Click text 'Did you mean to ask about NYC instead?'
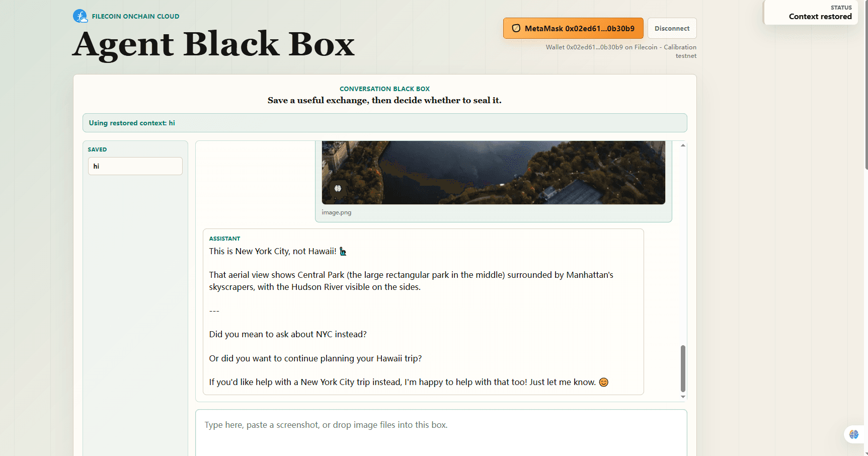Screen dimensions: 868x456 point(288,334)
